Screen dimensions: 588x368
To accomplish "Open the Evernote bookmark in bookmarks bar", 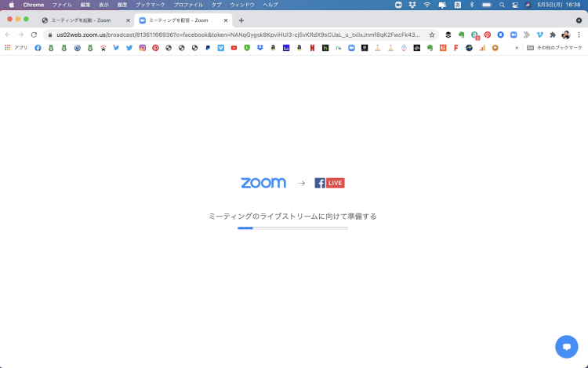I will click(x=430, y=48).
